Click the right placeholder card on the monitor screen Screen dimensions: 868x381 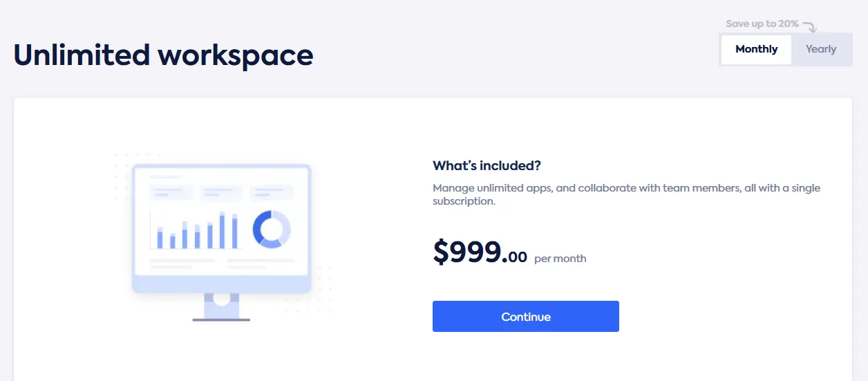coord(272,192)
